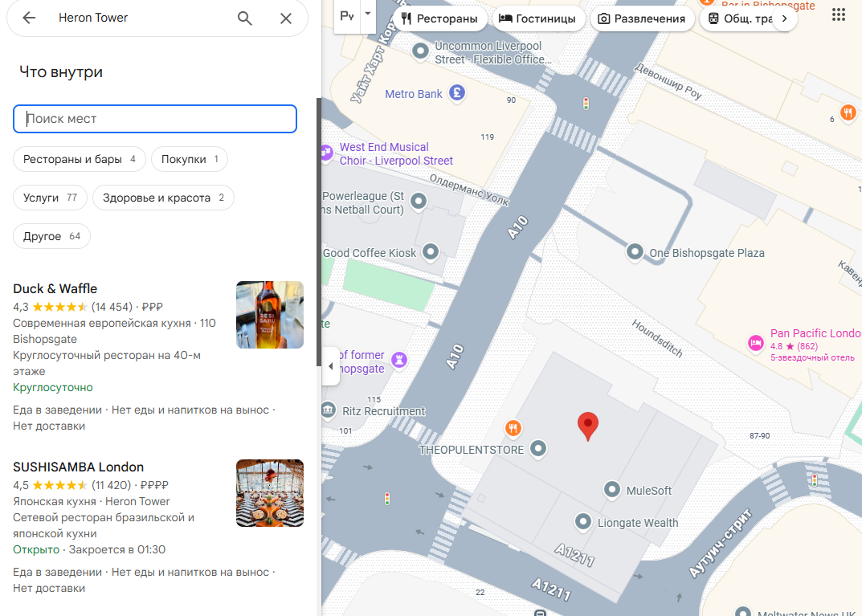Select the West End Musical Choir pin
The height and width of the screenshot is (616, 862).
(x=326, y=153)
